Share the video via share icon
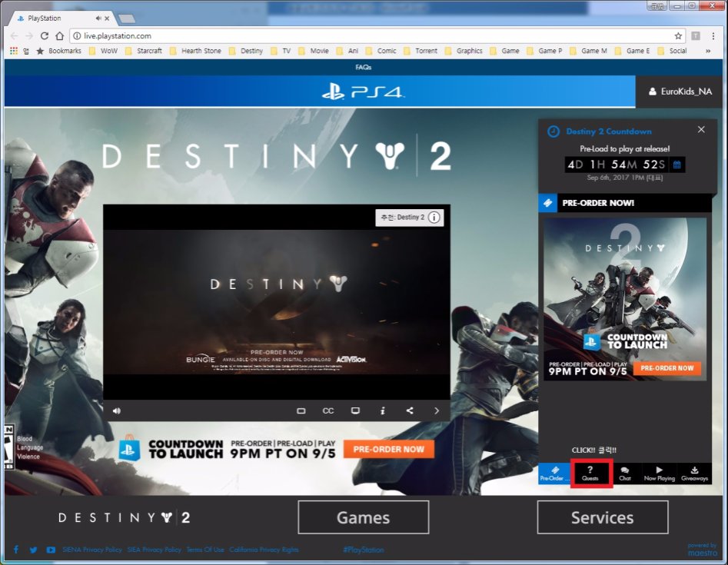The image size is (728, 565). (410, 410)
